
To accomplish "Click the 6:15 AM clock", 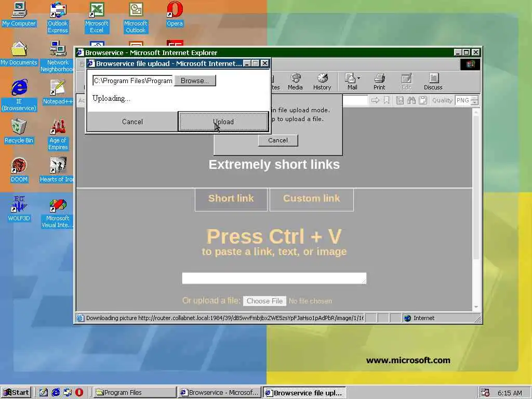I will tap(510, 393).
